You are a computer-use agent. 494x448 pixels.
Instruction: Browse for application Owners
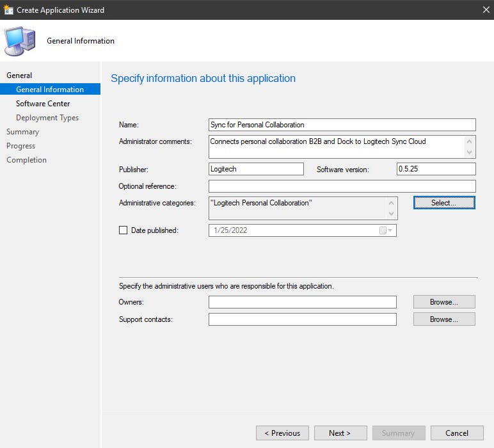tap(444, 302)
